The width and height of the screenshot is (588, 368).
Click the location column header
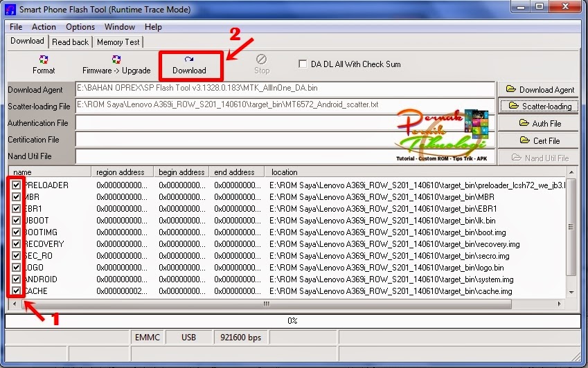416,172
